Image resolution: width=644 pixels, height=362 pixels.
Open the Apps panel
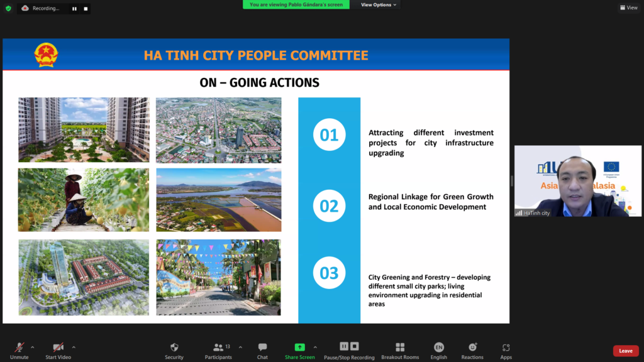pyautogui.click(x=506, y=350)
